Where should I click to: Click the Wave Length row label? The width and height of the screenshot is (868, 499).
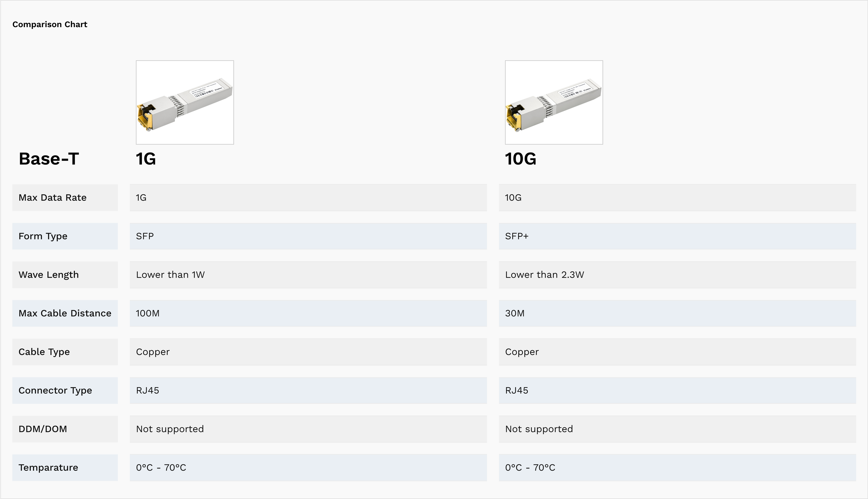click(x=49, y=275)
